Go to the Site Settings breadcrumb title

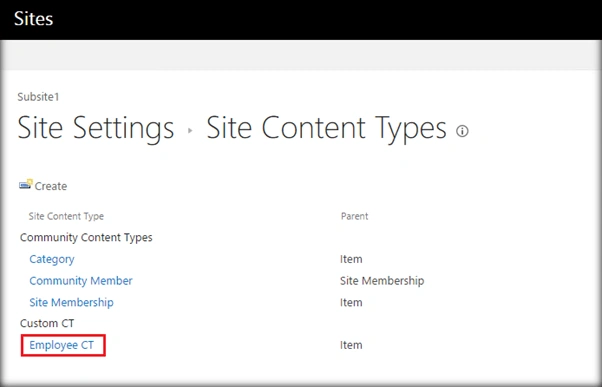[96, 128]
